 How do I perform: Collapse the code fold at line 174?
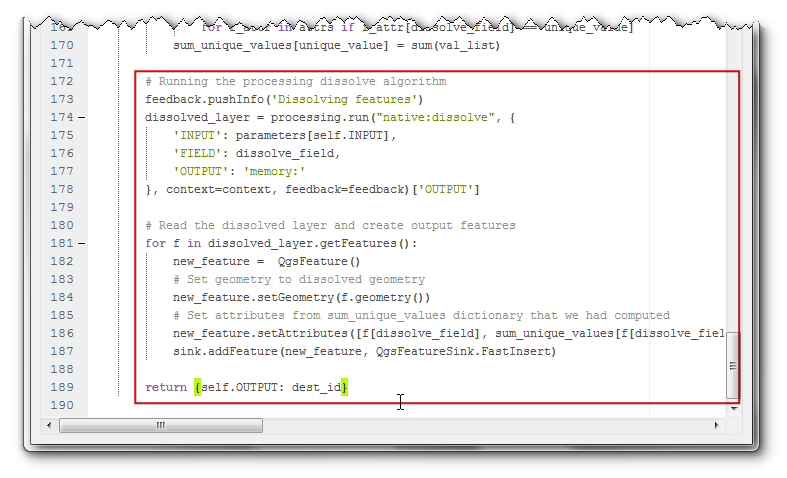pos(81,117)
